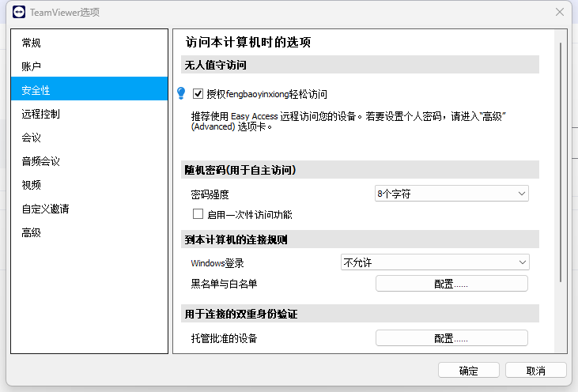Screen dimensions: 578x392
Task: Open 自定义邀请 settings
Action: pyautogui.click(x=89, y=209)
